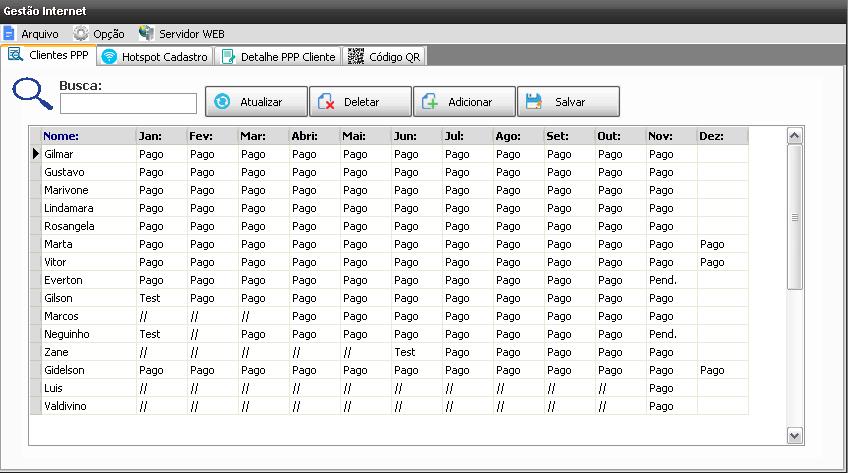Click the Nov: column header
848x473 pixels.
pos(671,136)
